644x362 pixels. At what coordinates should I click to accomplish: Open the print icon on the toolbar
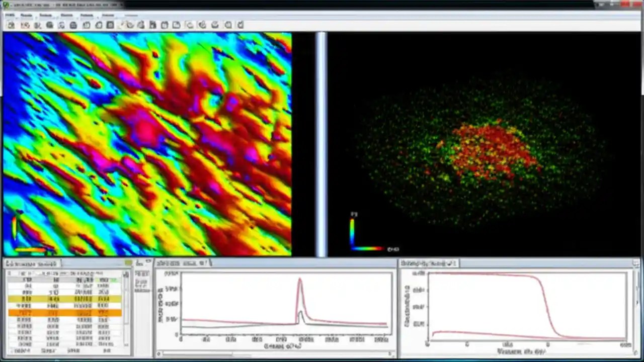coord(73,25)
